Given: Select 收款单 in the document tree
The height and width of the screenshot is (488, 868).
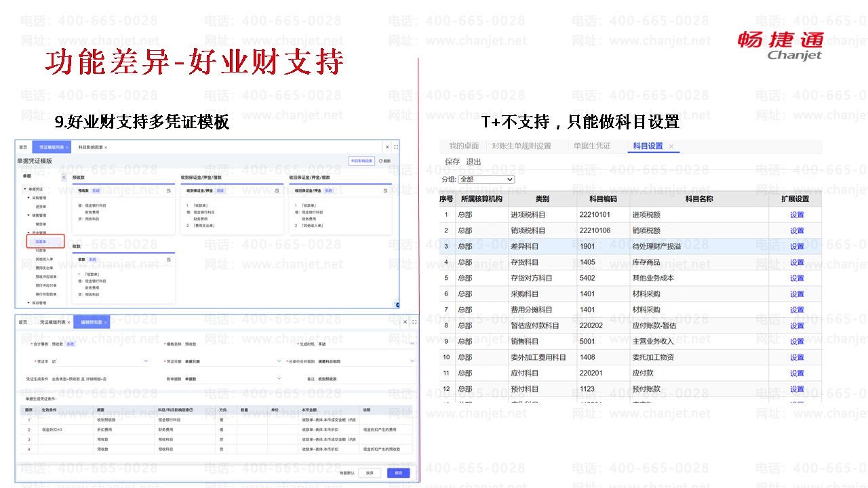Looking at the screenshot, I should tap(41, 242).
